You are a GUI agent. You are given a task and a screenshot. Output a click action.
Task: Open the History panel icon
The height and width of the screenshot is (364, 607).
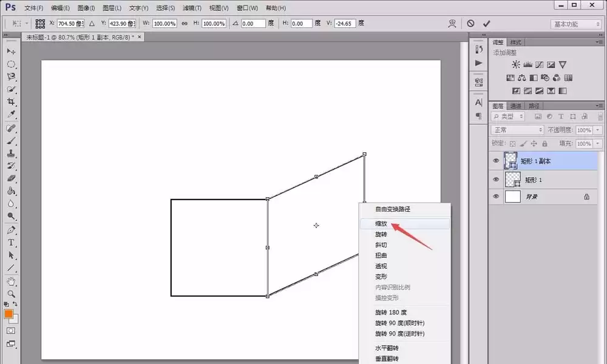(x=479, y=50)
